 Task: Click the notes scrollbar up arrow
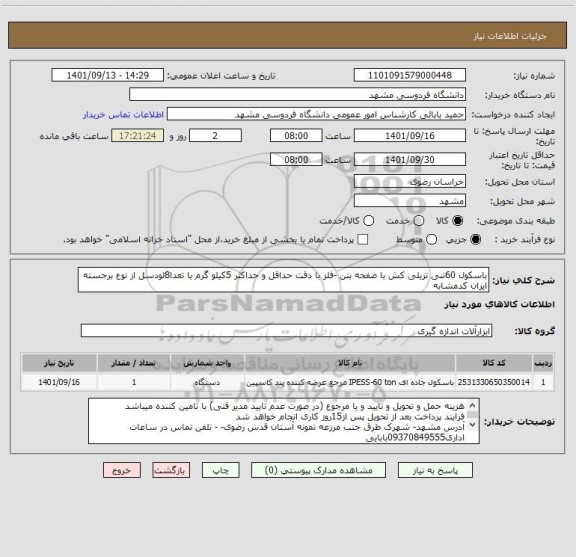[x=473, y=406]
